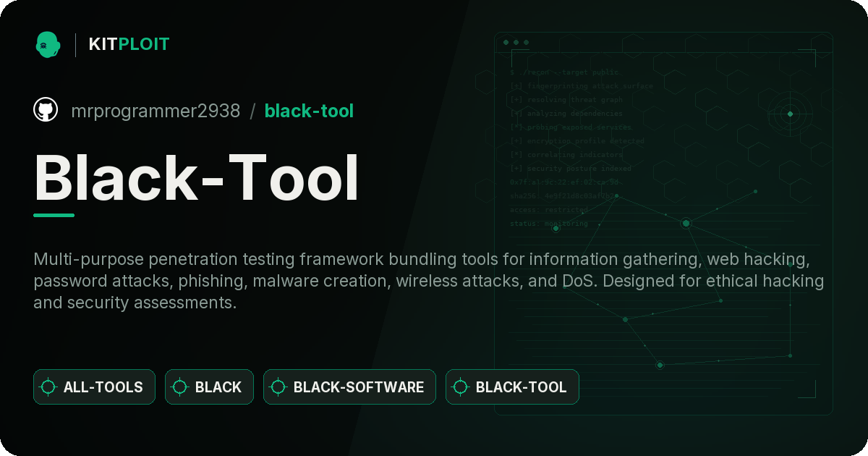Open the black-tool repository name link
This screenshot has height=456, width=868.
[x=309, y=111]
